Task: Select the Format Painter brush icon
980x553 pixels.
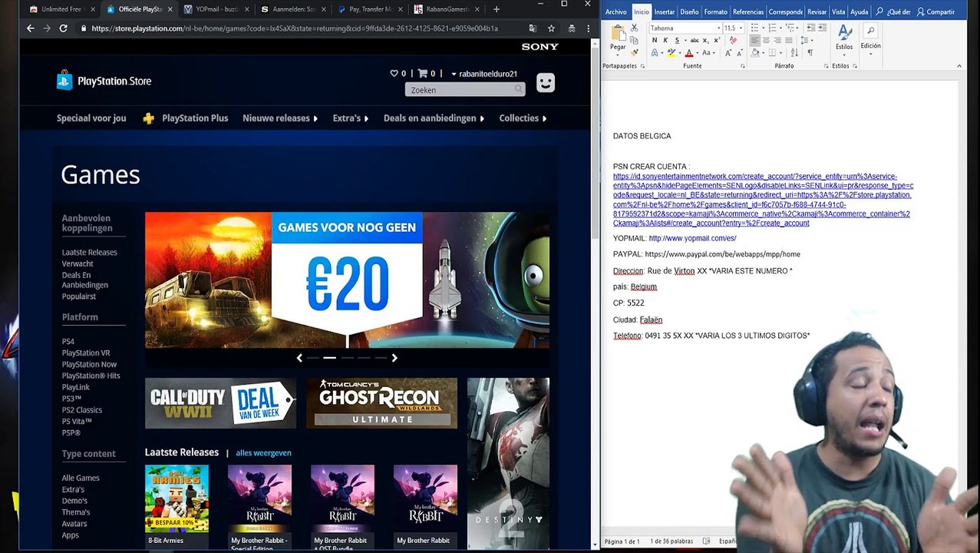Action: (635, 53)
